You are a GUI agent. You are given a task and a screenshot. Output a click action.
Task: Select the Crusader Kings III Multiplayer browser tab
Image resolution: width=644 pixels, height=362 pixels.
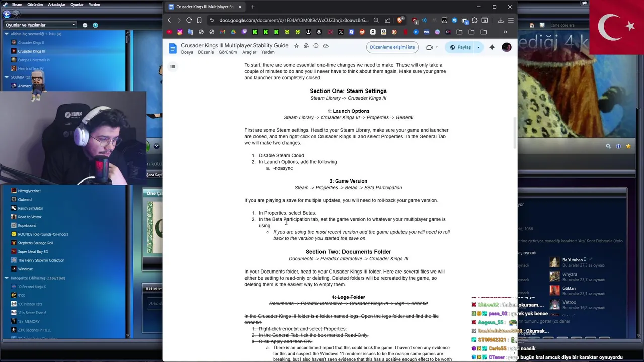pos(205,7)
